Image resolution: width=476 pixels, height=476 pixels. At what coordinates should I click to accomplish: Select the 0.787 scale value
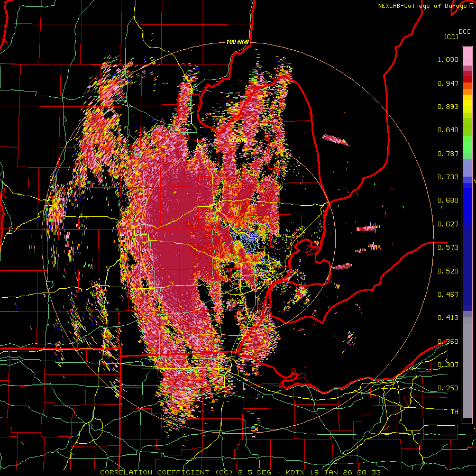coord(448,153)
